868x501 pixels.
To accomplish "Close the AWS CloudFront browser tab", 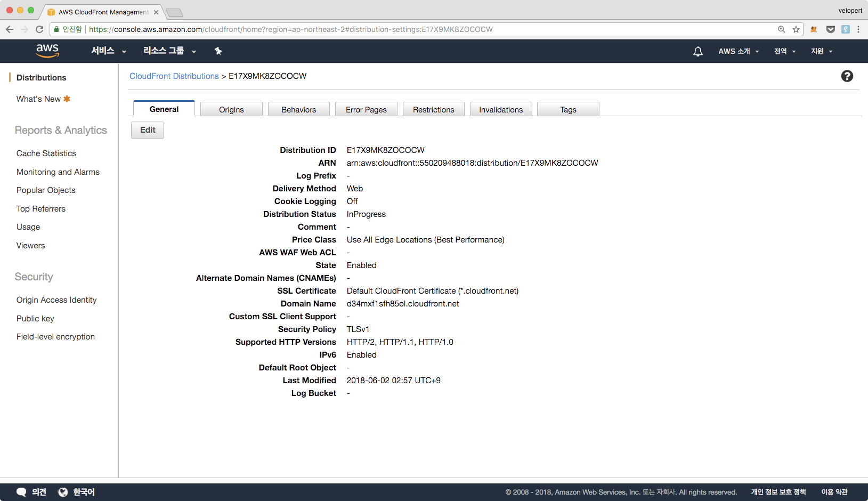I will [x=156, y=12].
